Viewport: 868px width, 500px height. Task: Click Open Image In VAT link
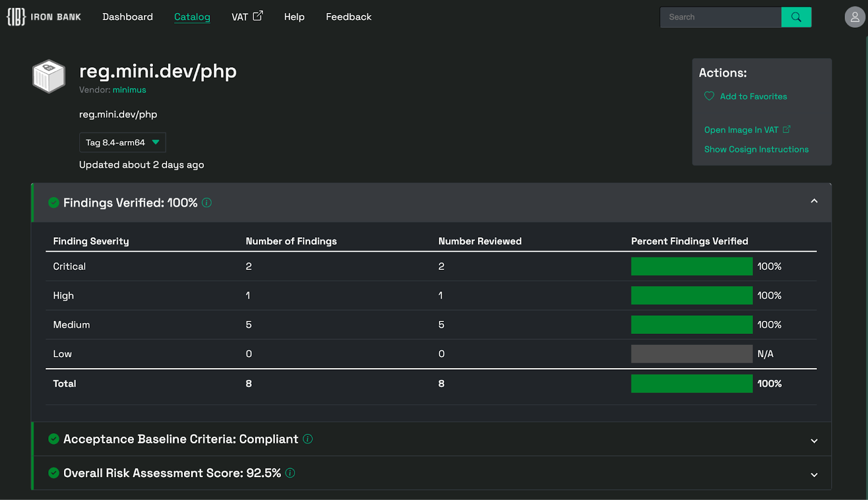(x=741, y=130)
